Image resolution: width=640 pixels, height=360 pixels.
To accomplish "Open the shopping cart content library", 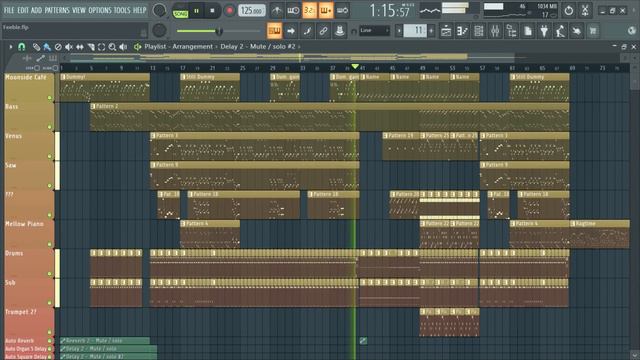I will [593, 31].
